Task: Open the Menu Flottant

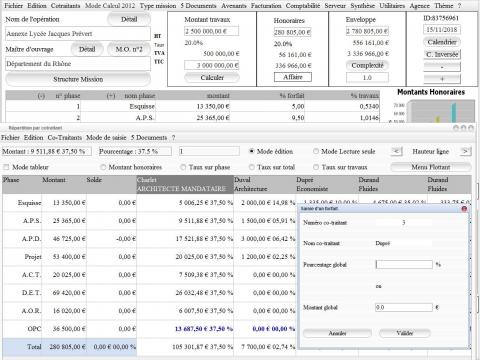Action: 431,167
